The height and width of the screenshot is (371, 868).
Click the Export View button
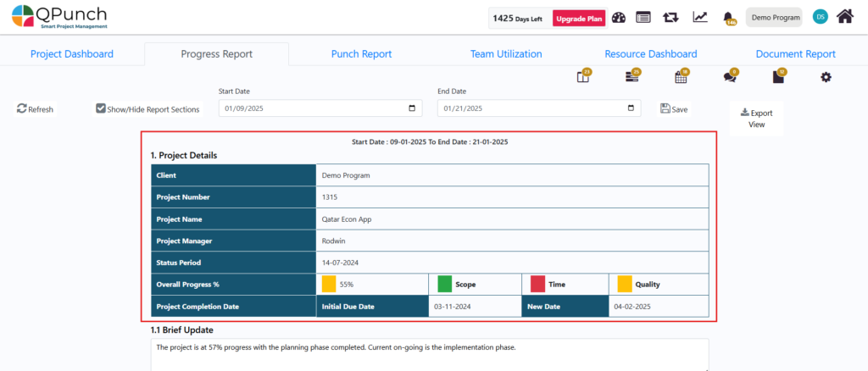coord(756,118)
